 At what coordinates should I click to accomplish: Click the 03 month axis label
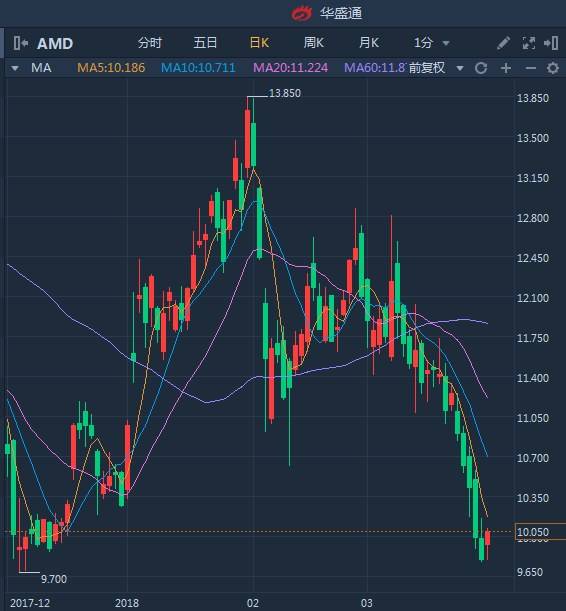tap(366, 603)
